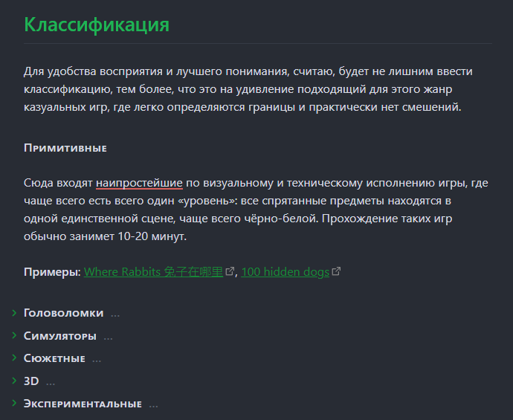Click external link icon after Where Rabbits
513x420 pixels.
(230, 271)
